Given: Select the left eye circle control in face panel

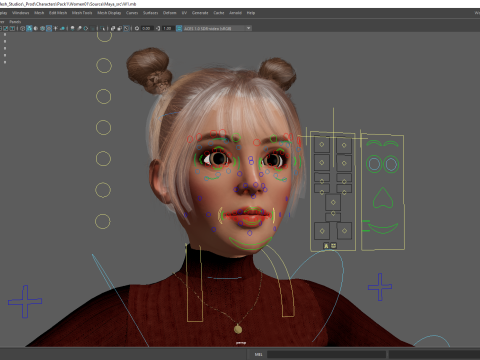Looking at the screenshot, I should point(374,164).
